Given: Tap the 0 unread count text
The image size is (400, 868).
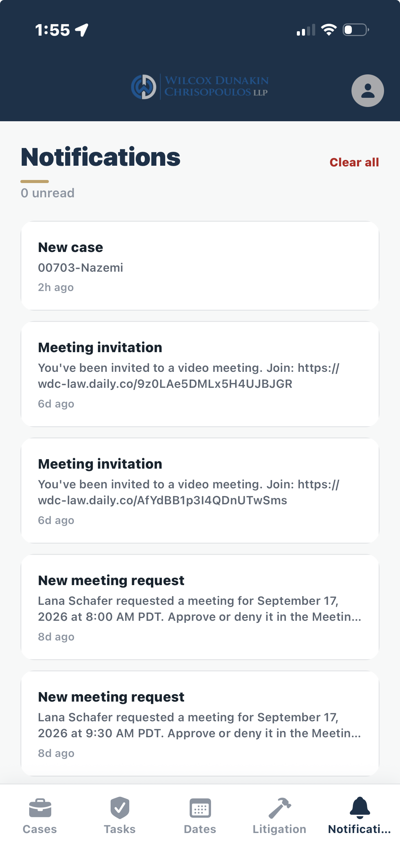Looking at the screenshot, I should click(x=47, y=193).
